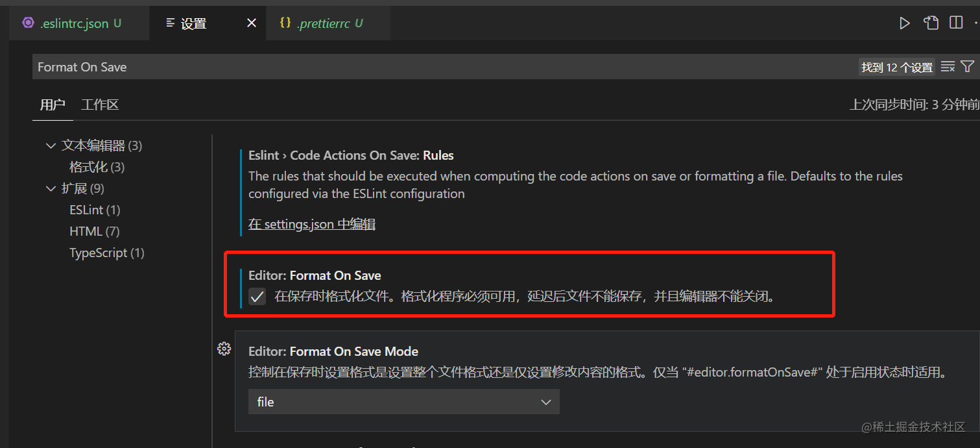Viewport: 980px width, 448px height.
Task: Click the Run (play) icon in editor toolbar
Action: [x=905, y=23]
